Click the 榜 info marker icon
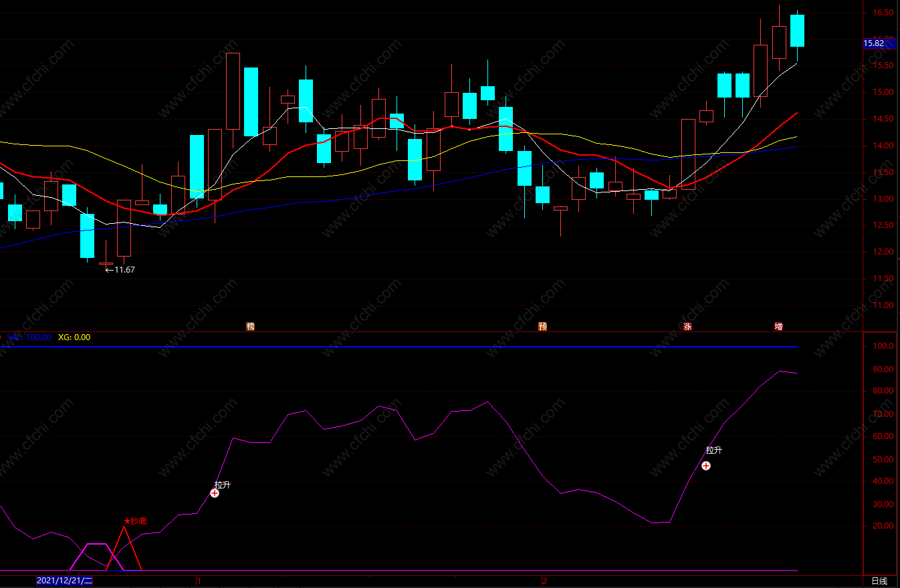900x588 pixels. click(x=251, y=327)
